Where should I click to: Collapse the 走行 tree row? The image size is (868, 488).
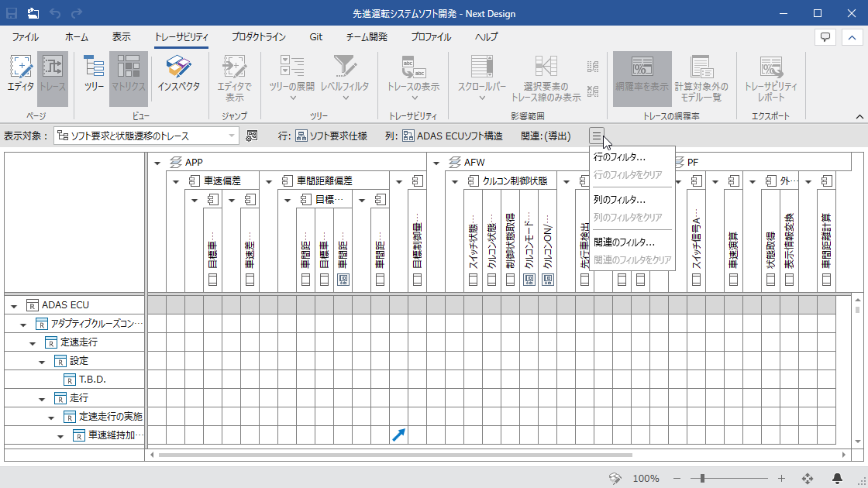[42, 399]
